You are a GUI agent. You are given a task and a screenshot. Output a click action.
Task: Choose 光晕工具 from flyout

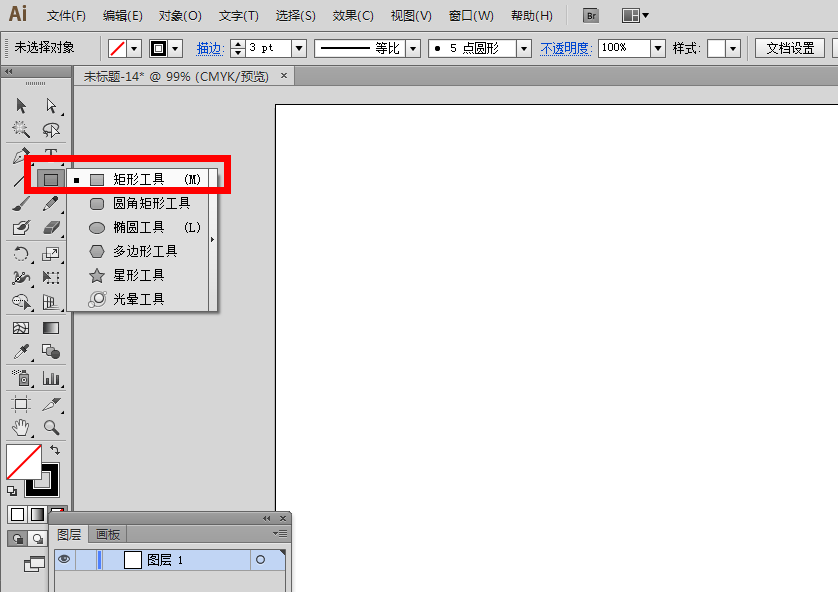pos(140,299)
